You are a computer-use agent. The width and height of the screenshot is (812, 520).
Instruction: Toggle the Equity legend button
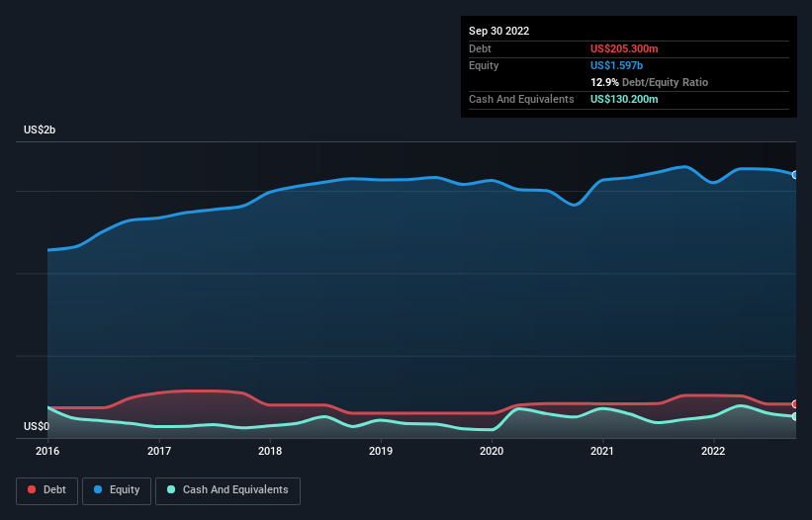(117, 490)
